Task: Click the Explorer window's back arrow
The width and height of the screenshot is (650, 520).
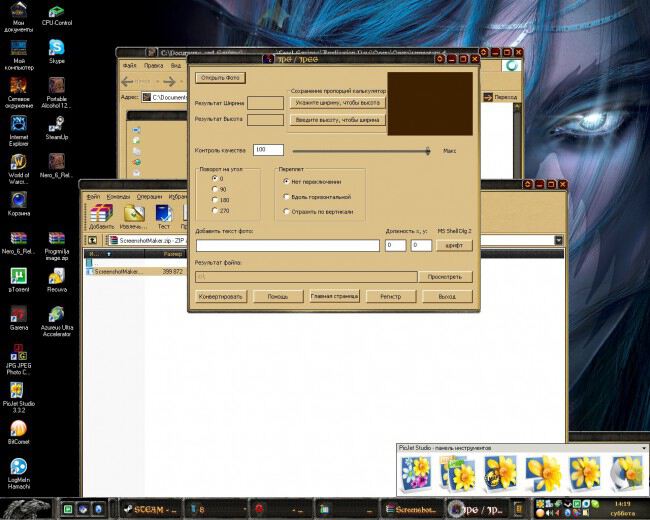Action: coord(127,82)
